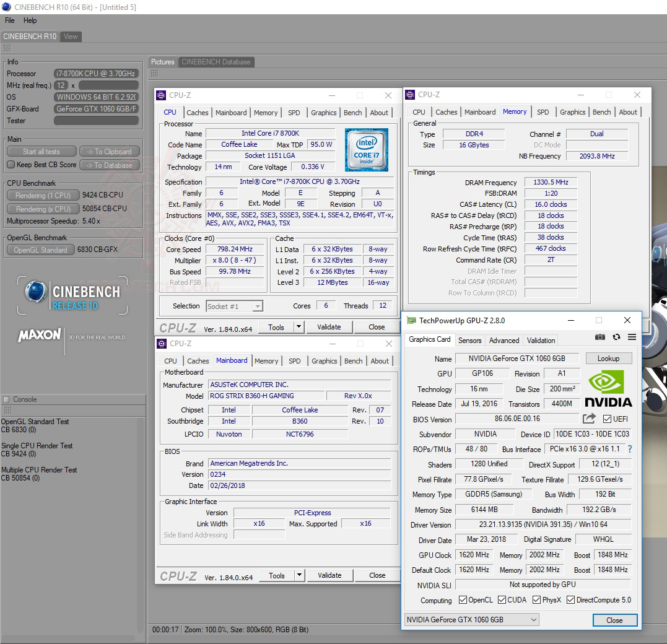Image resolution: width=667 pixels, height=644 pixels.
Task: Toggle the PhysX checkbox
Action: (535, 599)
